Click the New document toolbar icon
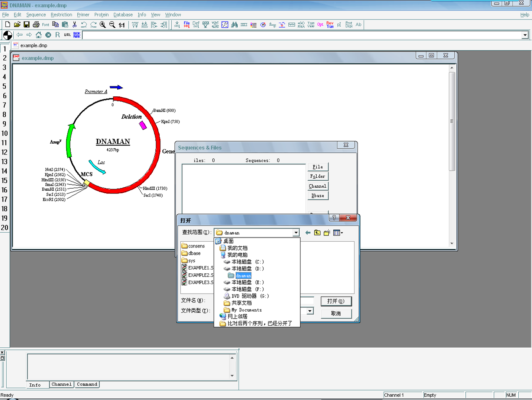 [7, 25]
